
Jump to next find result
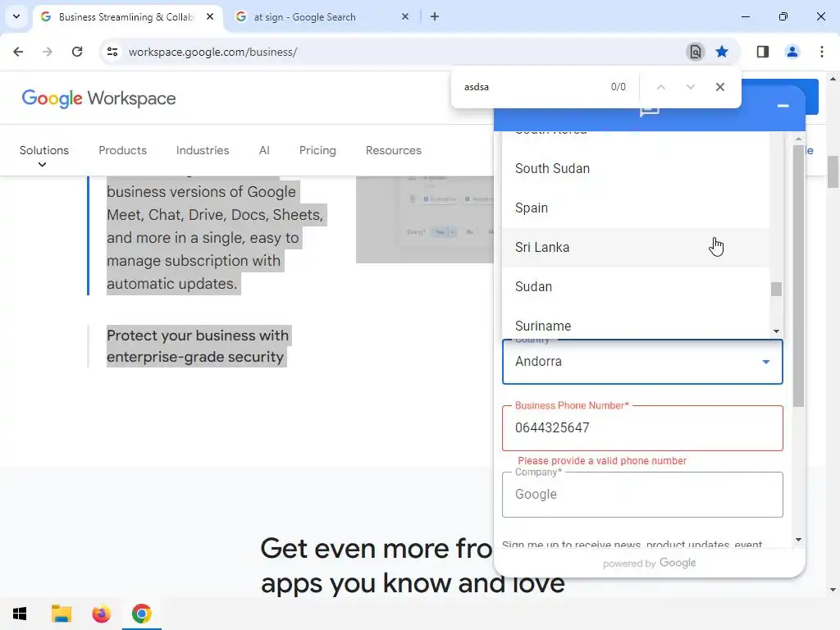coord(691,87)
